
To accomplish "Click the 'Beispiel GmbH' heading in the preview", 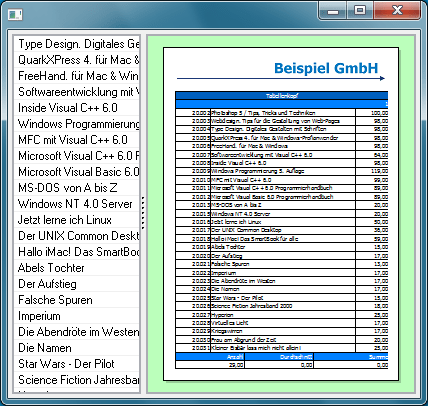I will 326,68.
